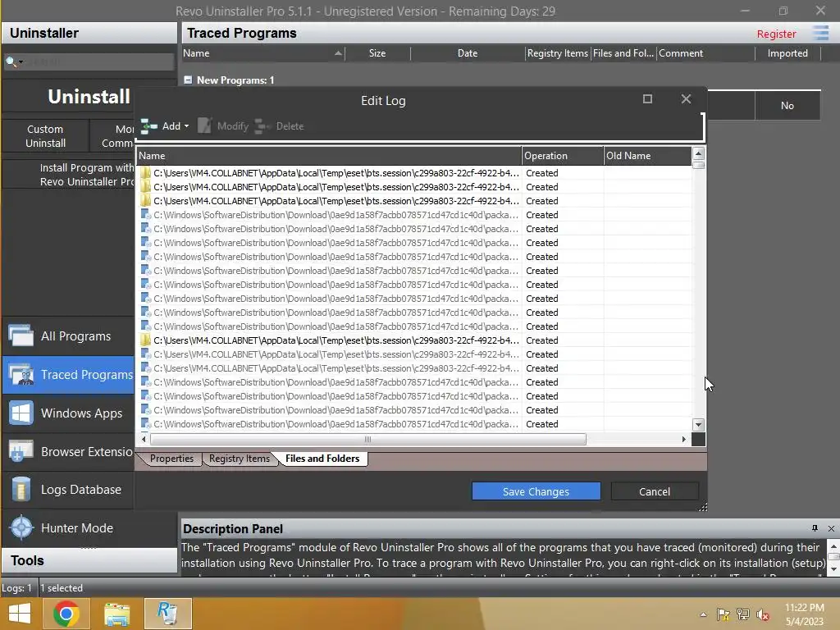Image resolution: width=840 pixels, height=630 pixels.
Task: Click the Revo Uninstaller taskbar icon
Action: pyautogui.click(x=167, y=614)
